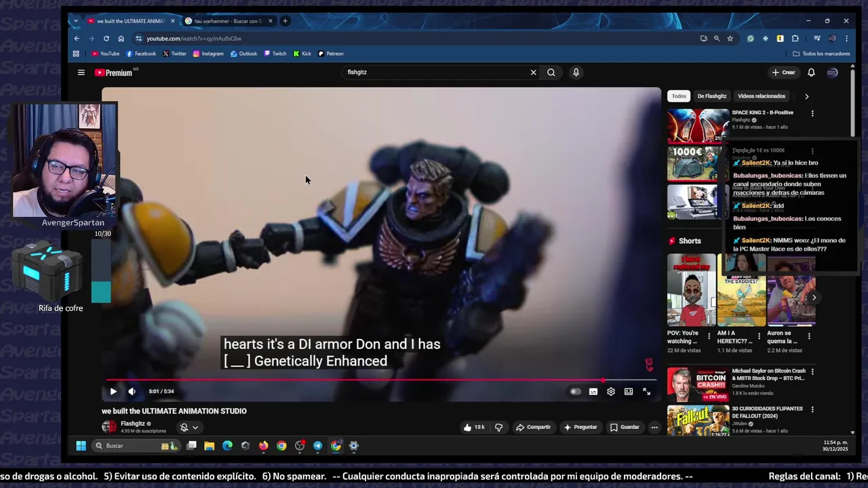Image resolution: width=868 pixels, height=488 pixels.
Task: Open options for Michael Saylor Bitcoin video
Action: pyautogui.click(x=812, y=371)
